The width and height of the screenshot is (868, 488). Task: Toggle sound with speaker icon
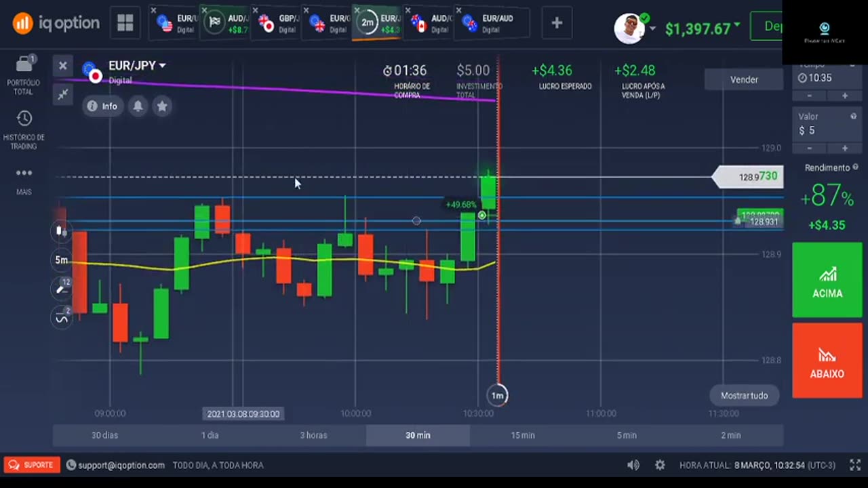[x=633, y=465]
